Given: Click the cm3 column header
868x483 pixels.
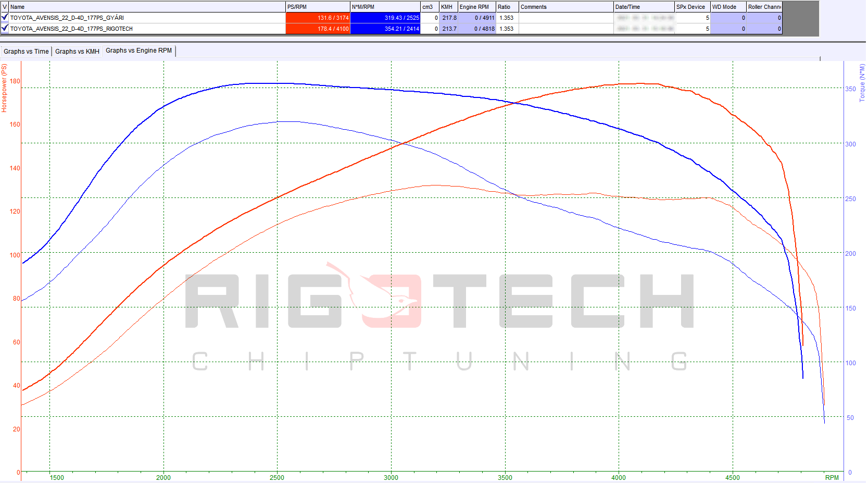Looking at the screenshot, I should (x=430, y=7).
